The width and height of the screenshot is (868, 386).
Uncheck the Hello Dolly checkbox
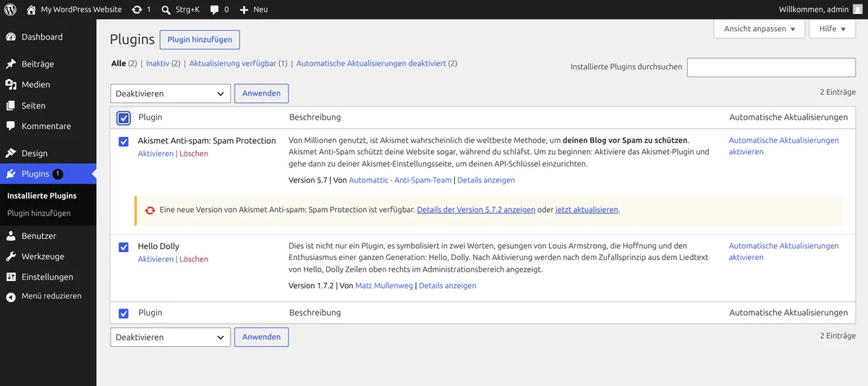[124, 248]
